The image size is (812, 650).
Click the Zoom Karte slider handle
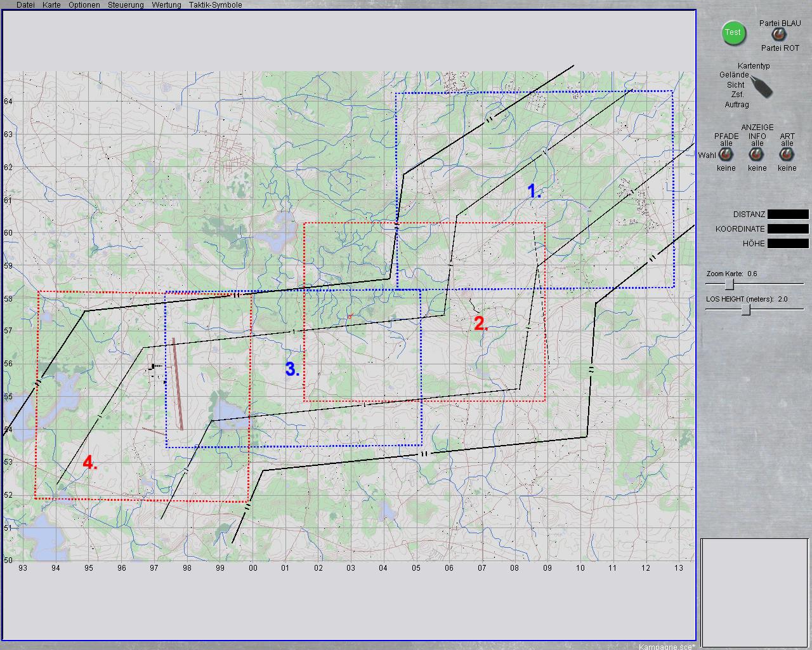click(730, 284)
